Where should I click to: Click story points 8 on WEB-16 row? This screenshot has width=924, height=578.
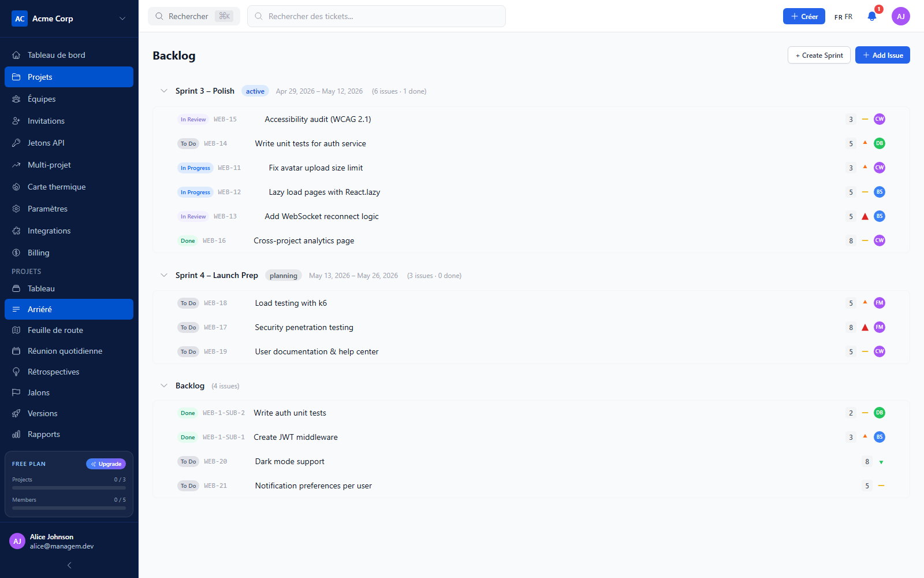pyautogui.click(x=851, y=240)
